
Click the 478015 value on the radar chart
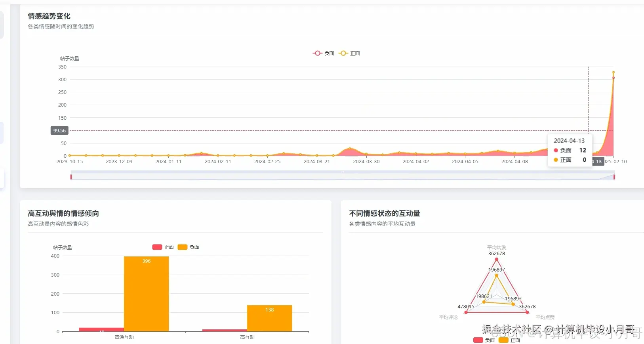(466, 306)
